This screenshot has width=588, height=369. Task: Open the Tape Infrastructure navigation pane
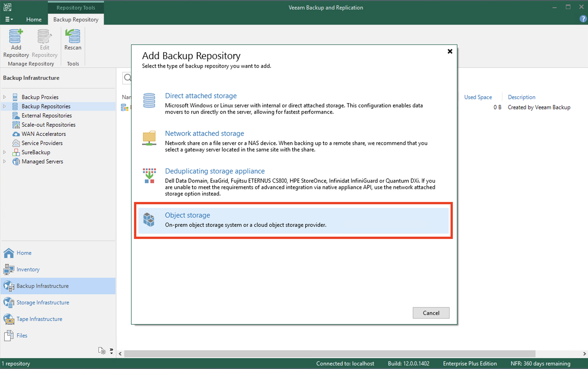pyautogui.click(x=58, y=319)
